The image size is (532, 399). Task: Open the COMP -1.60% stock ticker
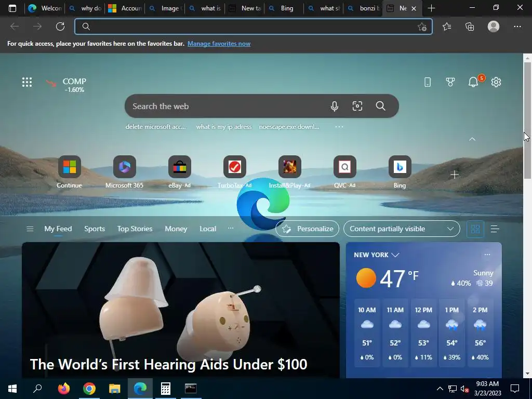coord(66,85)
